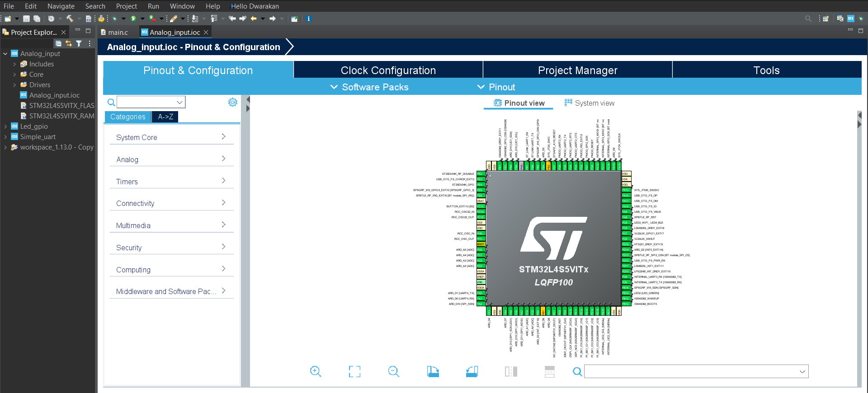Click the filter icon in Project Explorer

click(x=79, y=43)
